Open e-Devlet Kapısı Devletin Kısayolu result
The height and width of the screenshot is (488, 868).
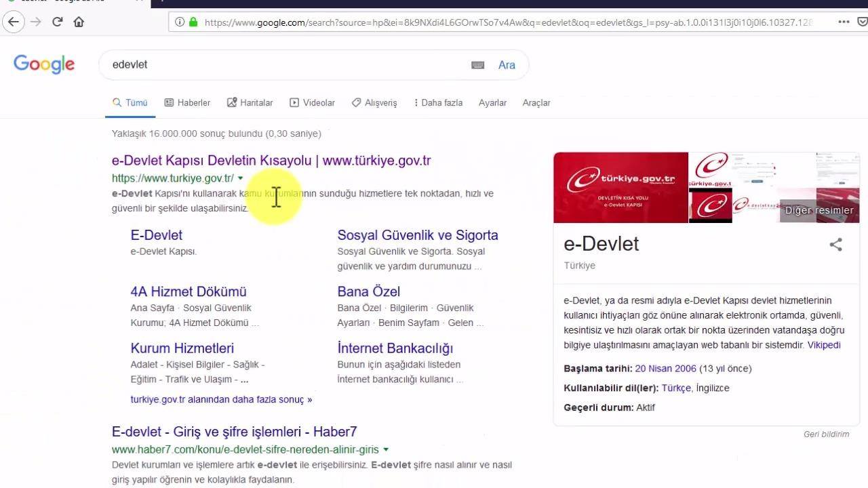point(271,161)
